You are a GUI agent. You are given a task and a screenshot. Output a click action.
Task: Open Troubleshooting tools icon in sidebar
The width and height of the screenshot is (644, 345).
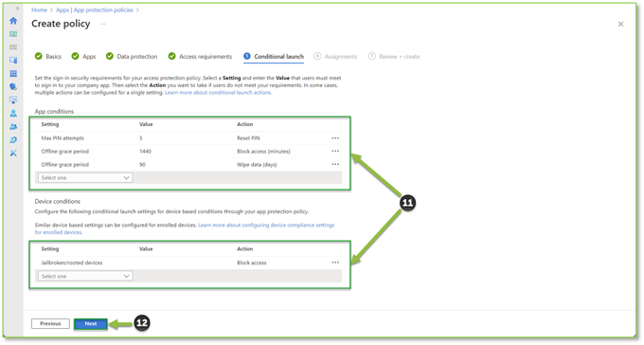(13, 153)
